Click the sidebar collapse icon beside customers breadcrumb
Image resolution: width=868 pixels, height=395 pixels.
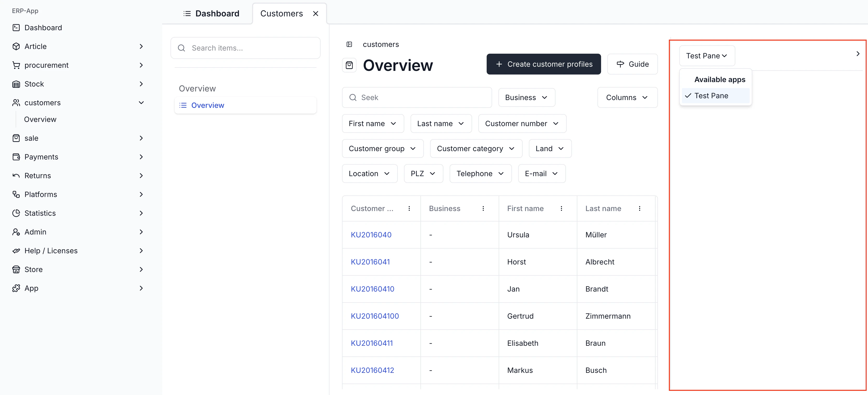click(350, 45)
